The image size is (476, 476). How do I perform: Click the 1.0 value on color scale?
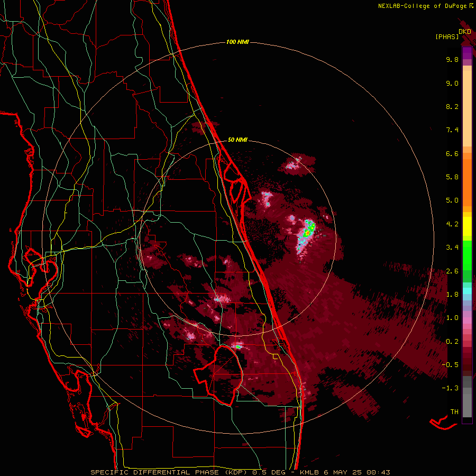[452, 318]
